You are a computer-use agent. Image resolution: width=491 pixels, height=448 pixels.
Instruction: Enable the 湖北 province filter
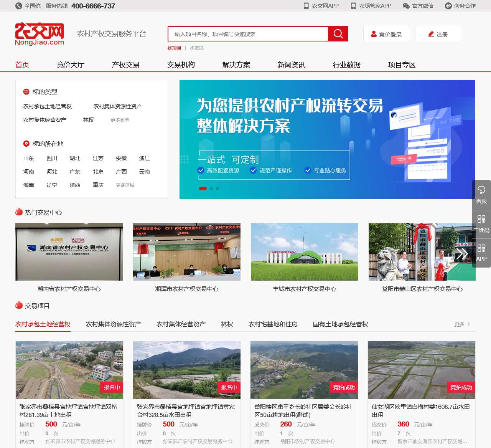coord(75,158)
